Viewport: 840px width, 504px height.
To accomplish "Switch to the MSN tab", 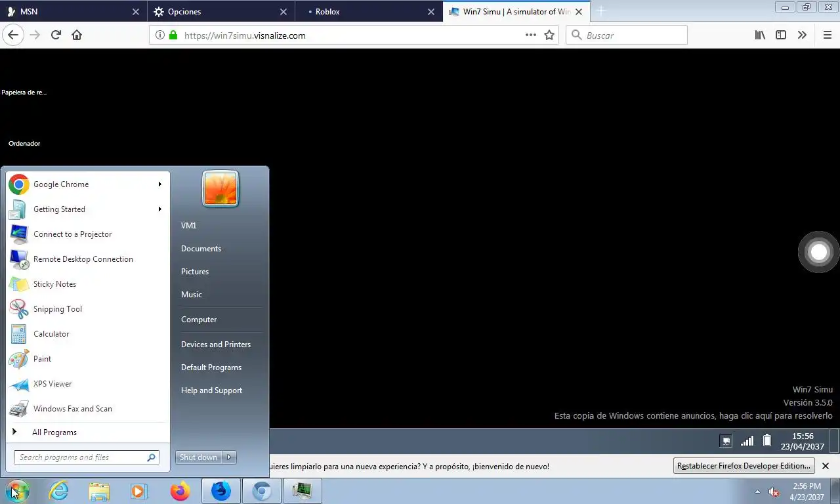I will pos(73,12).
